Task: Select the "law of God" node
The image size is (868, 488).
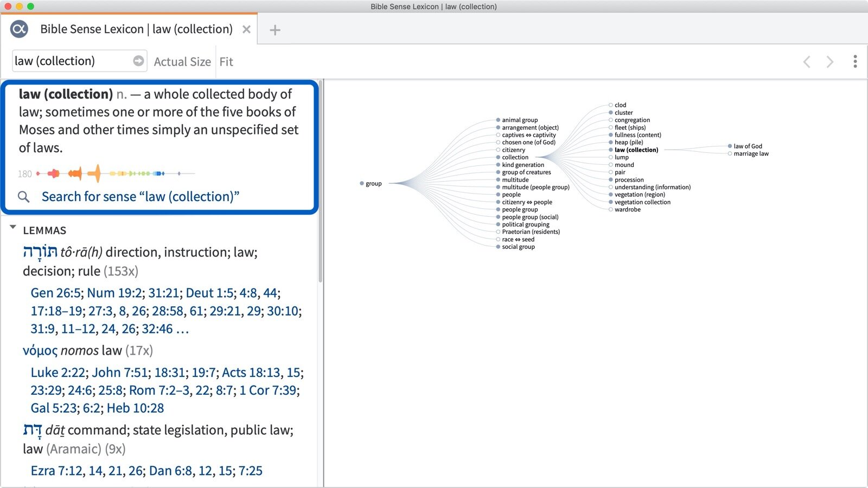Action: click(745, 146)
